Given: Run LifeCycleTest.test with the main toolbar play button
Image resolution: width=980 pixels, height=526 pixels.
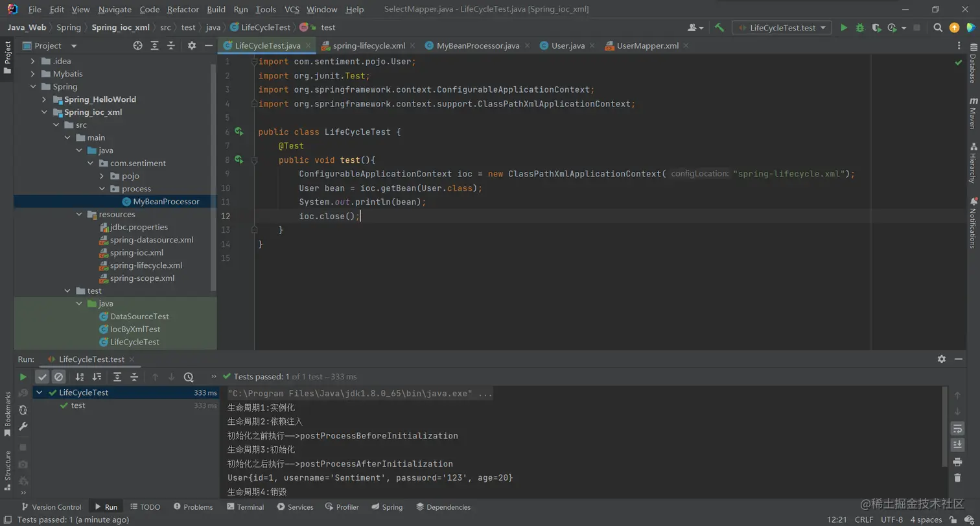Looking at the screenshot, I should pyautogui.click(x=844, y=28).
